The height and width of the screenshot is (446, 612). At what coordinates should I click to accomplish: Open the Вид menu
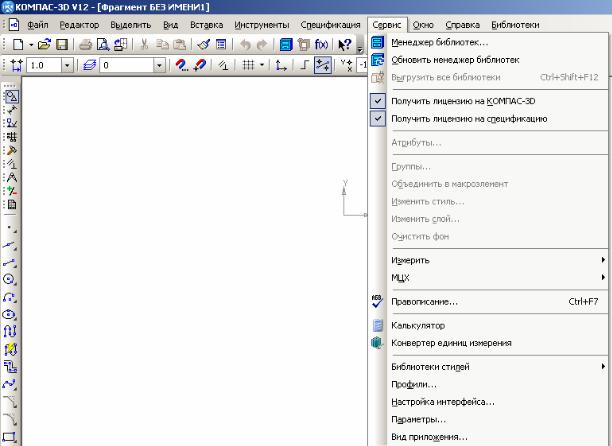[171, 25]
